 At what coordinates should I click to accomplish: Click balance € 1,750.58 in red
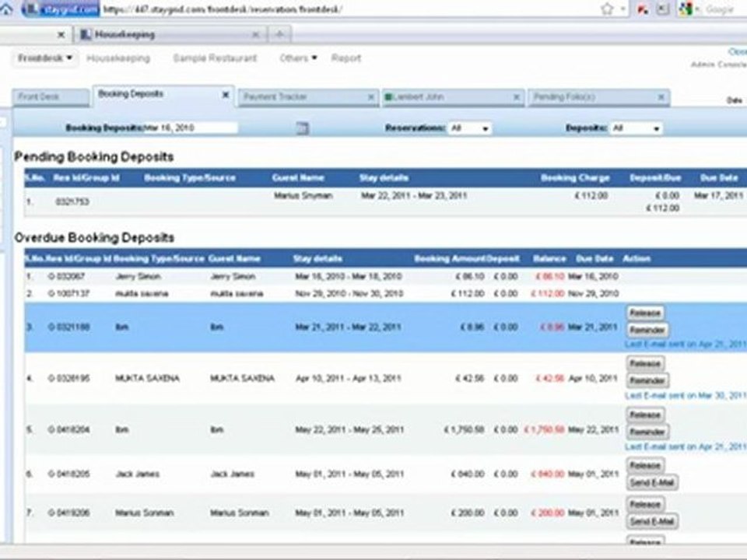[x=544, y=429]
